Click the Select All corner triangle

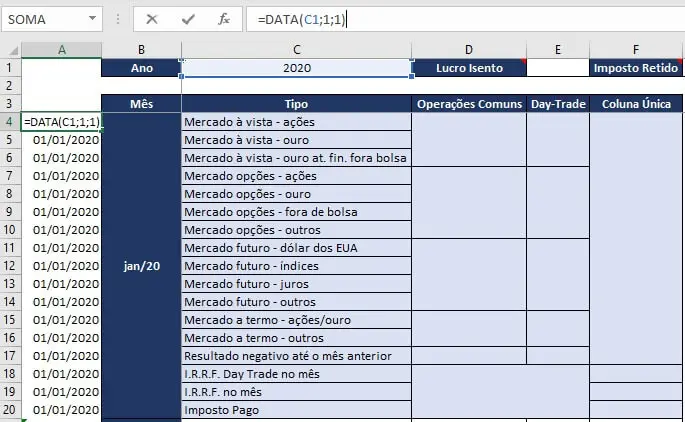[x=14, y=51]
